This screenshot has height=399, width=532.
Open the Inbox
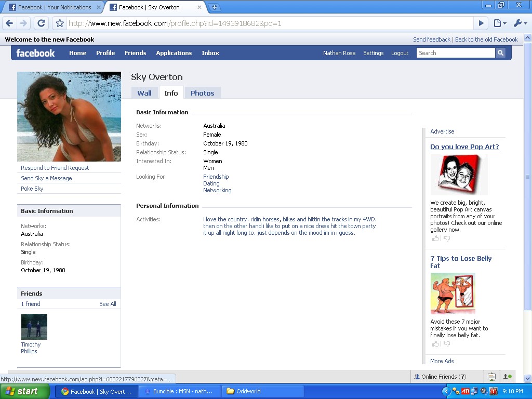coord(210,53)
